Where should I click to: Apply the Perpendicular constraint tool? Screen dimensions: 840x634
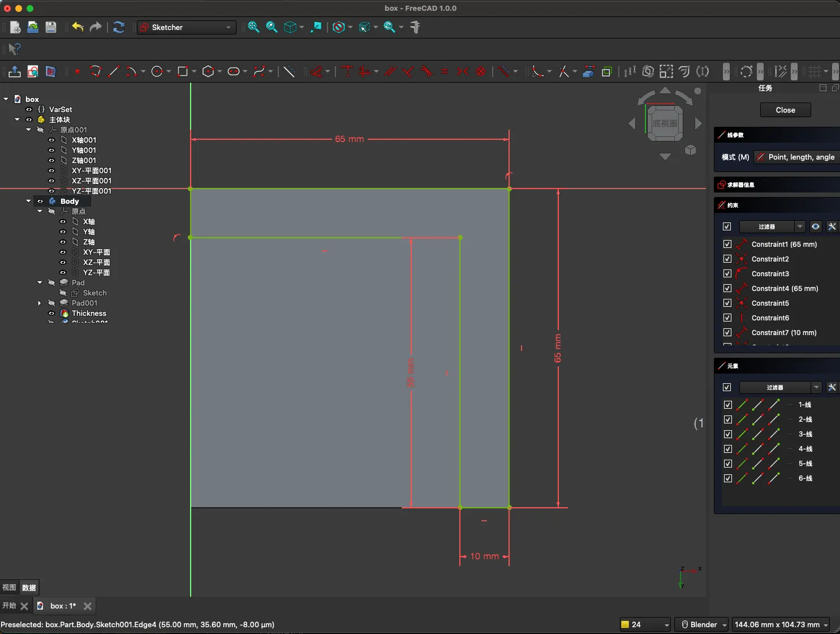[408, 71]
